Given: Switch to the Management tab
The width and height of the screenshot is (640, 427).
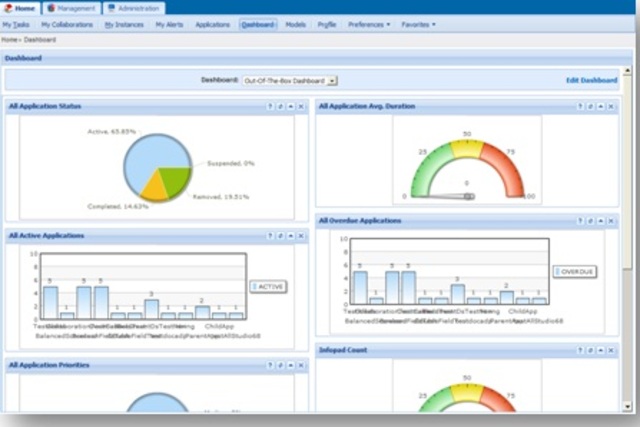Looking at the screenshot, I should 71,8.
